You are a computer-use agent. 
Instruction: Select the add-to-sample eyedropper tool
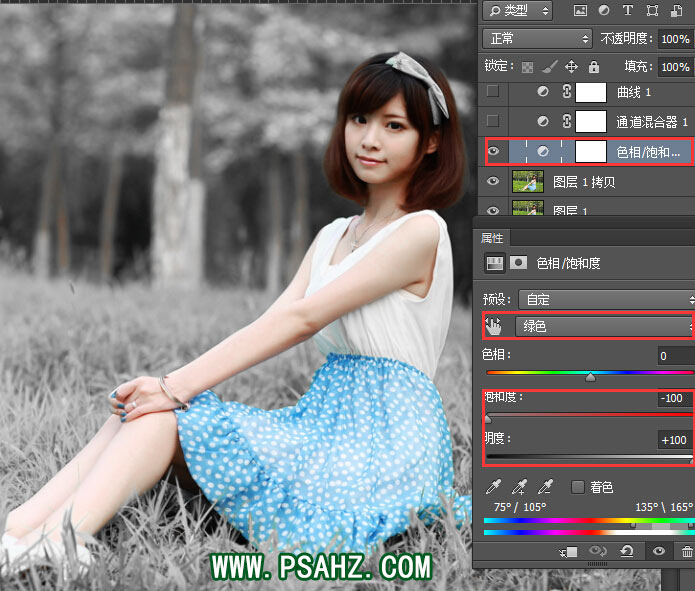[x=518, y=487]
